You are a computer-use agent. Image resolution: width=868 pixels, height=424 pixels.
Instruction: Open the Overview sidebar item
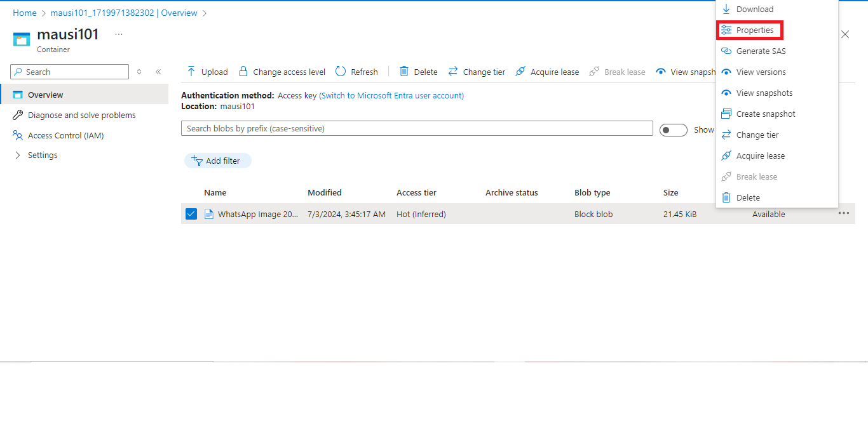pos(85,95)
